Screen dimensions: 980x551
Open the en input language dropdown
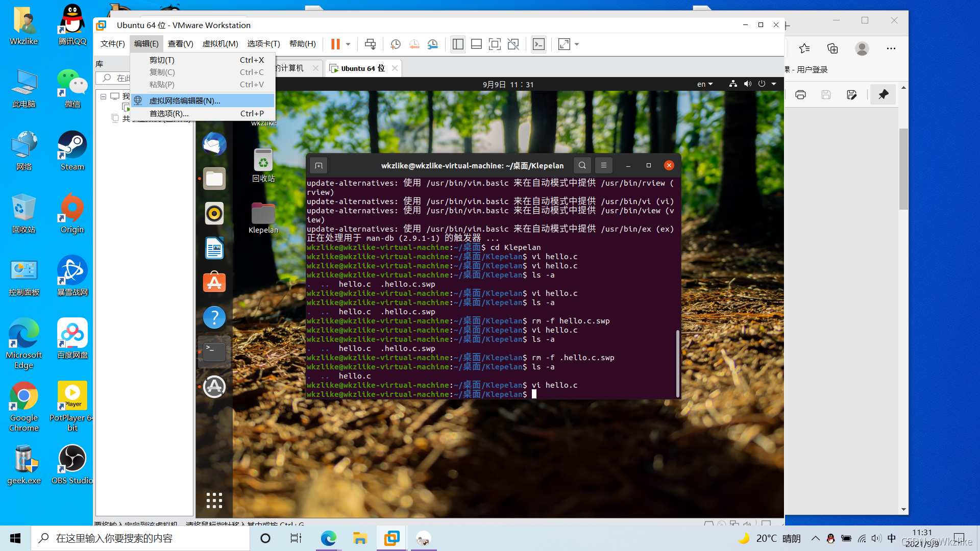[705, 84]
